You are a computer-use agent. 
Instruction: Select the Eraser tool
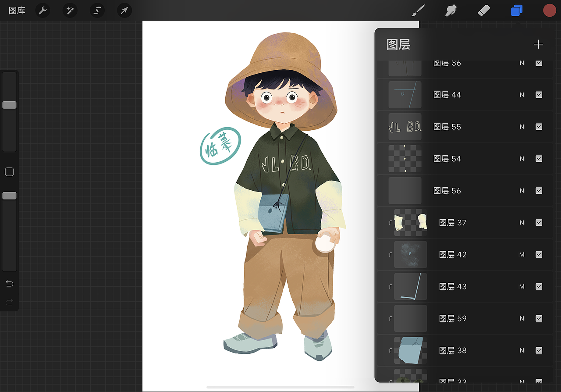[x=483, y=11]
